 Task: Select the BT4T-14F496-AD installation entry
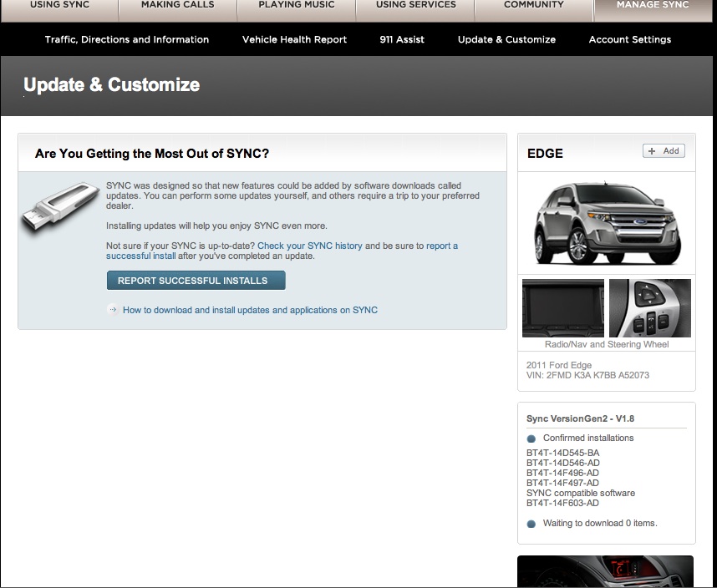coord(562,473)
